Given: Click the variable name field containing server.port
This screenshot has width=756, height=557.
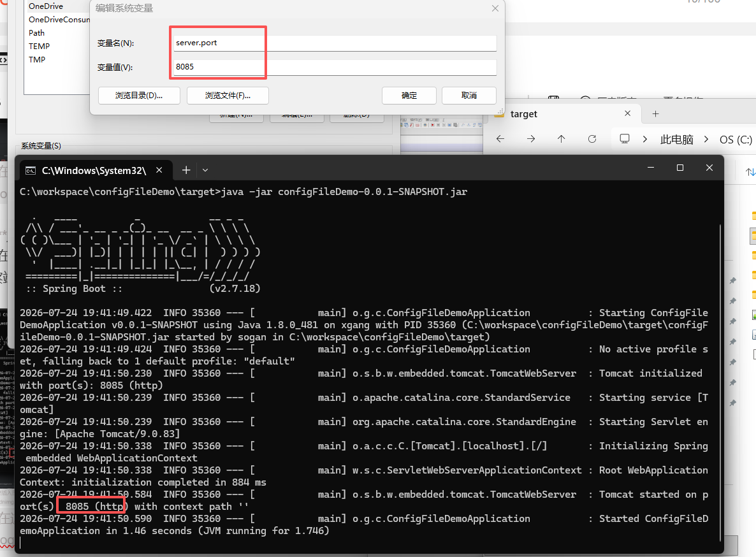Looking at the screenshot, I should 335,43.
